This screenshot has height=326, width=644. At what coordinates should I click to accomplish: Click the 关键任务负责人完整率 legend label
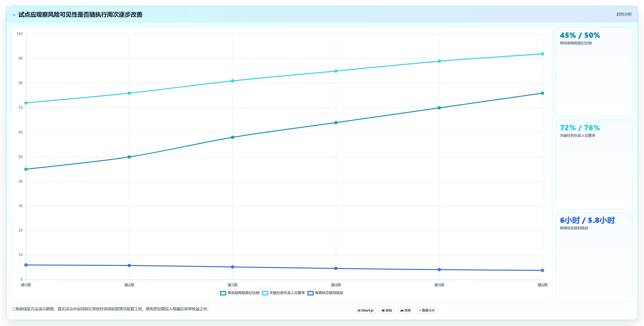[x=287, y=293]
